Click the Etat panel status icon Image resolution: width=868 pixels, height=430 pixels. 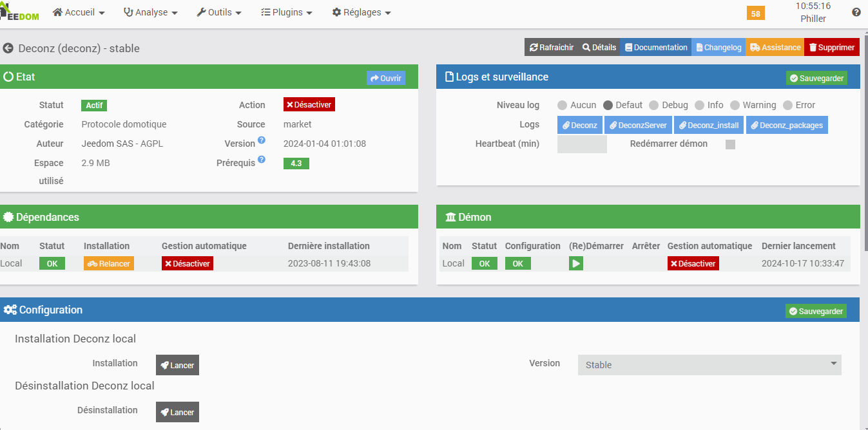[8, 77]
